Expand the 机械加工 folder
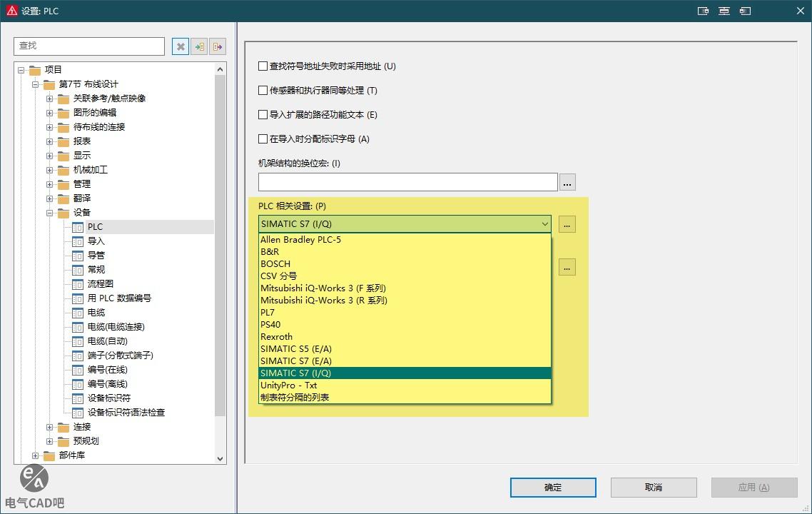This screenshot has height=514, width=812. point(50,170)
